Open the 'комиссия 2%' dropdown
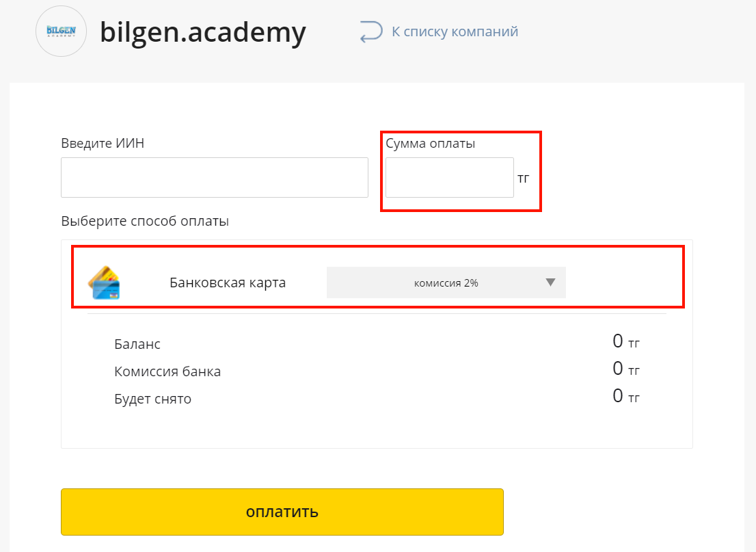756x552 pixels. [446, 282]
